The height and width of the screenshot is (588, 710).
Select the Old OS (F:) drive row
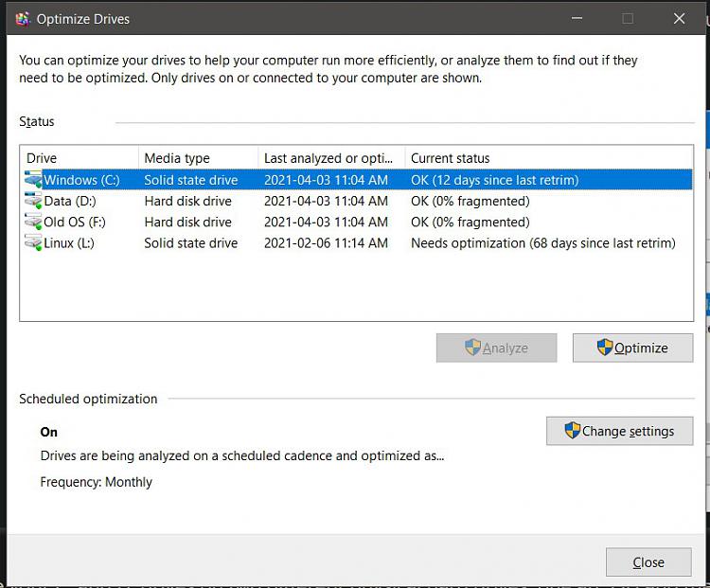coord(359,222)
